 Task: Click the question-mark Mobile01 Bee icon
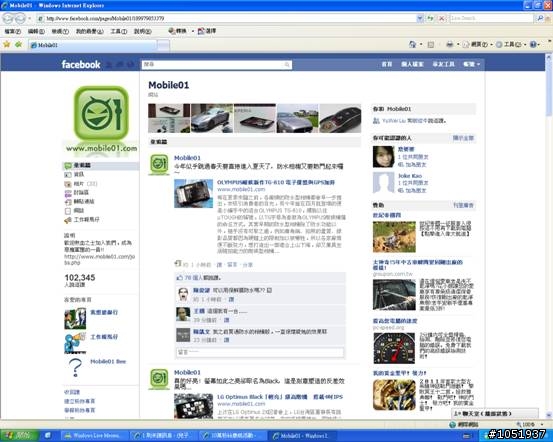pos(75,367)
